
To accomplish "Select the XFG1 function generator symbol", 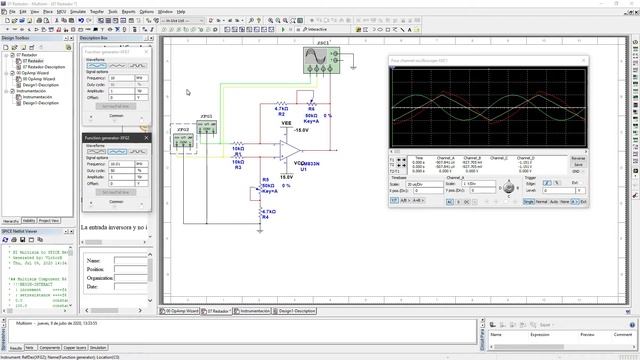I will (207, 127).
